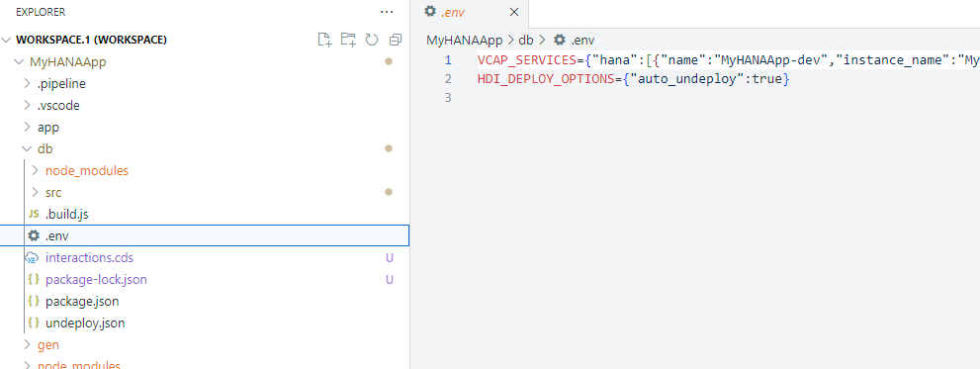The height and width of the screenshot is (369, 980).
Task: Click line number 2 in editor
Action: [448, 79]
